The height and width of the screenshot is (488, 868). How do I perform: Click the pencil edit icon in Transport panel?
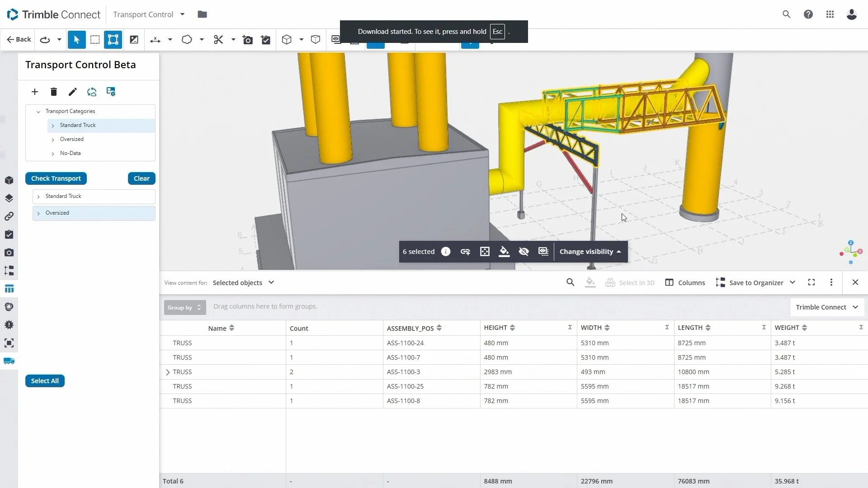[x=72, y=92]
